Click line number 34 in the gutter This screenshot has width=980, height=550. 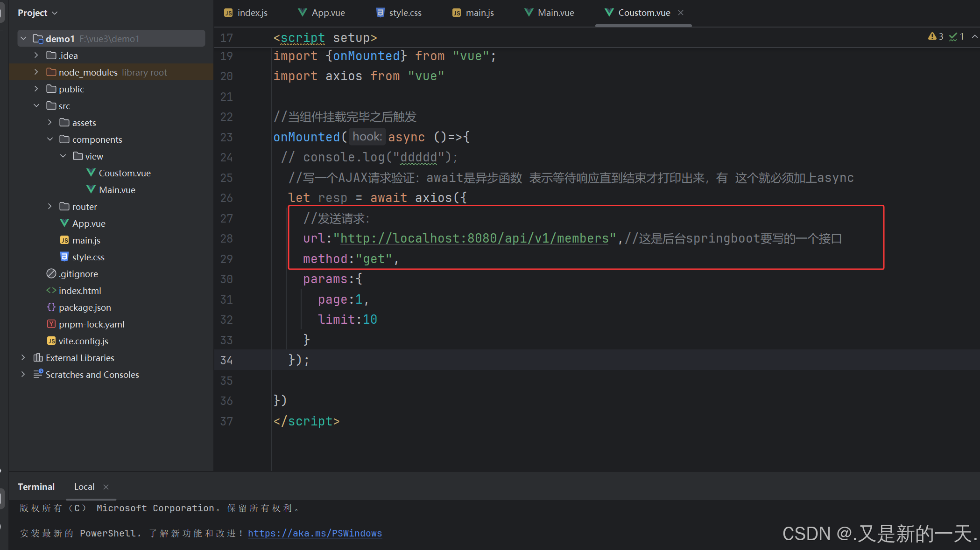pos(226,360)
